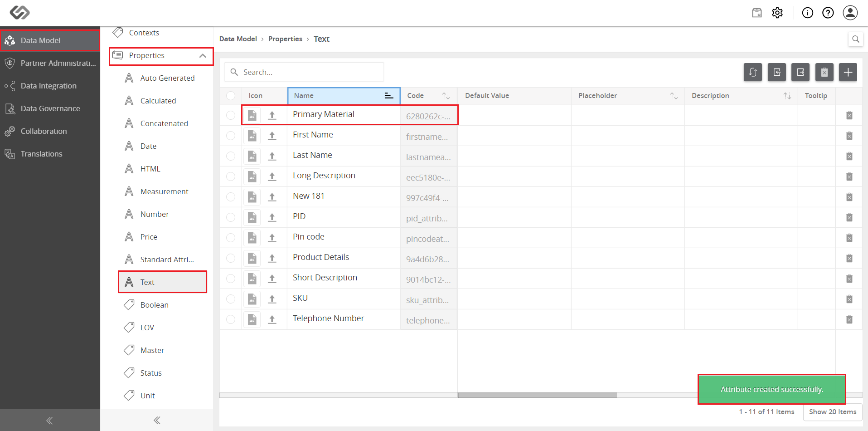Click the plus icon to add attribute
This screenshot has width=868, height=431.
click(x=848, y=72)
